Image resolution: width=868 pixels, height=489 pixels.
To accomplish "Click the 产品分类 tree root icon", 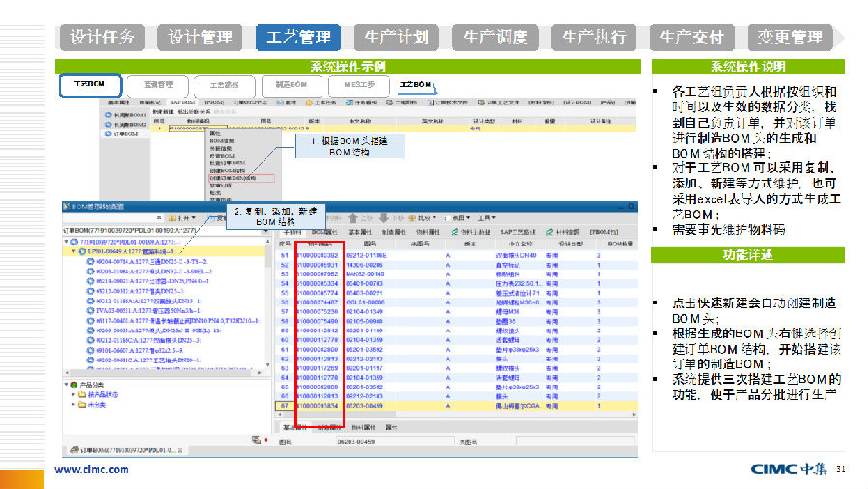I will point(76,385).
